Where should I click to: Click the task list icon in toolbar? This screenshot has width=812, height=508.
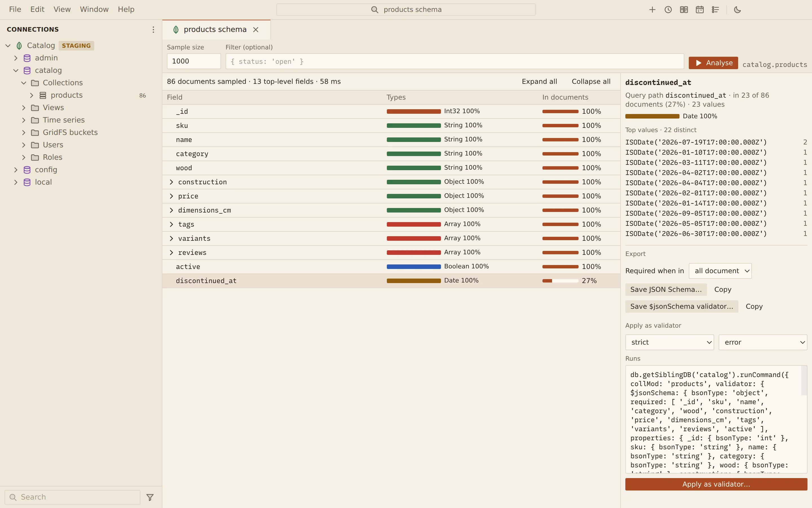coord(715,10)
